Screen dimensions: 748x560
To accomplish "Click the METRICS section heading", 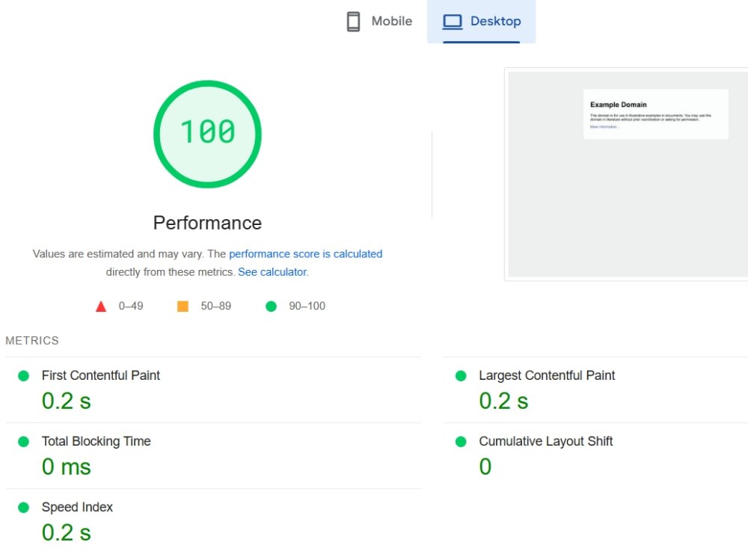I will (x=32, y=341).
